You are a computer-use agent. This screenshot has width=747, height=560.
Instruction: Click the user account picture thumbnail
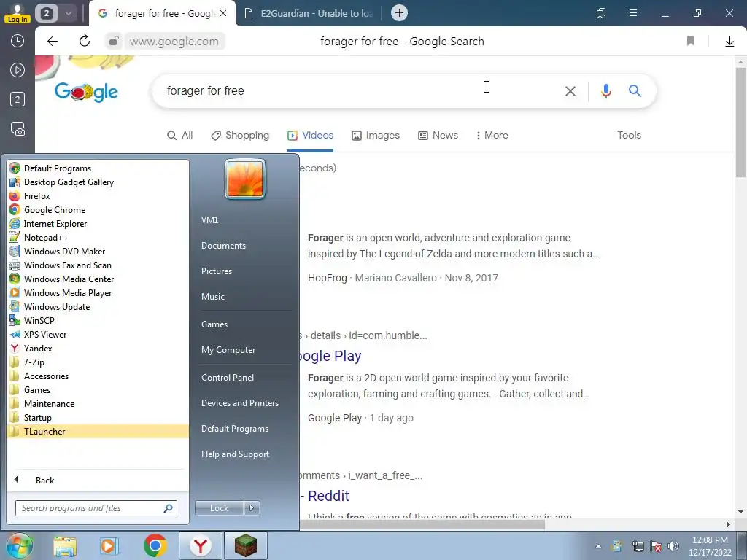click(x=245, y=179)
